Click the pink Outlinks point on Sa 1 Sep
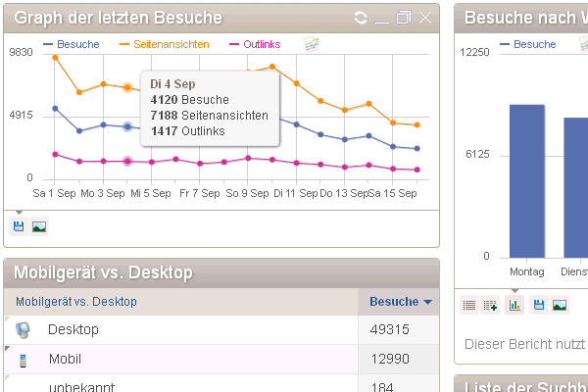588x392 pixels. click(55, 155)
